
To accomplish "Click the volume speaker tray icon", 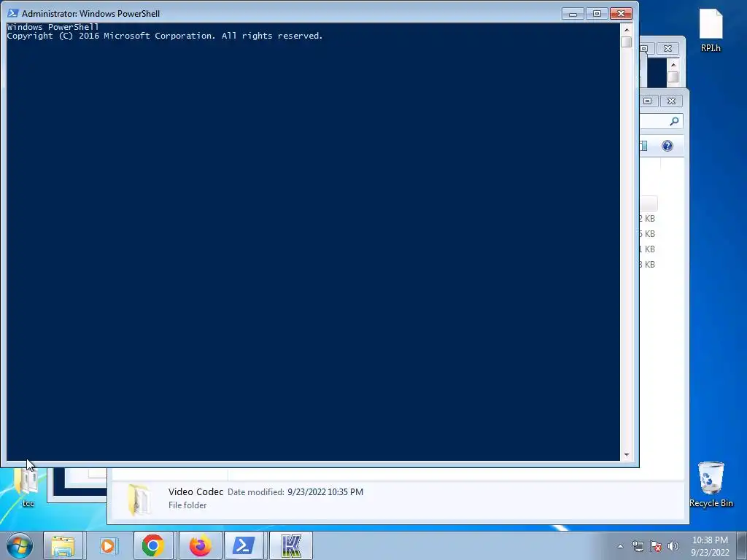I will pos(673,546).
